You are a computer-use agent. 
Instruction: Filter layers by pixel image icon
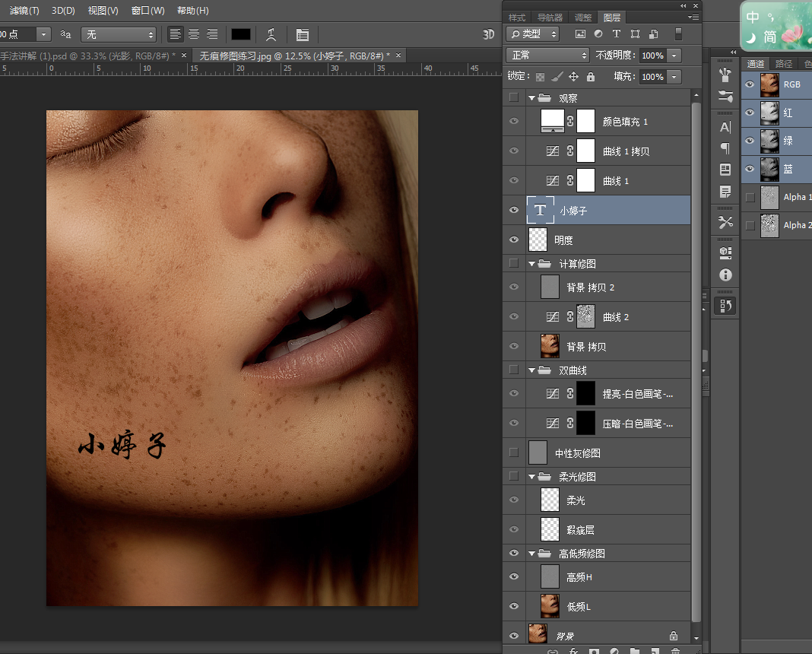(580, 34)
